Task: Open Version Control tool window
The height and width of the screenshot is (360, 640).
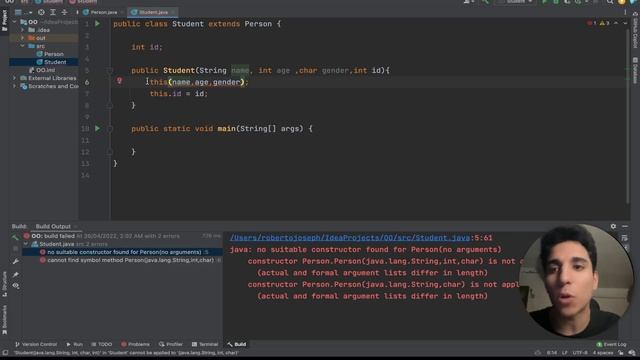Action: point(36,344)
